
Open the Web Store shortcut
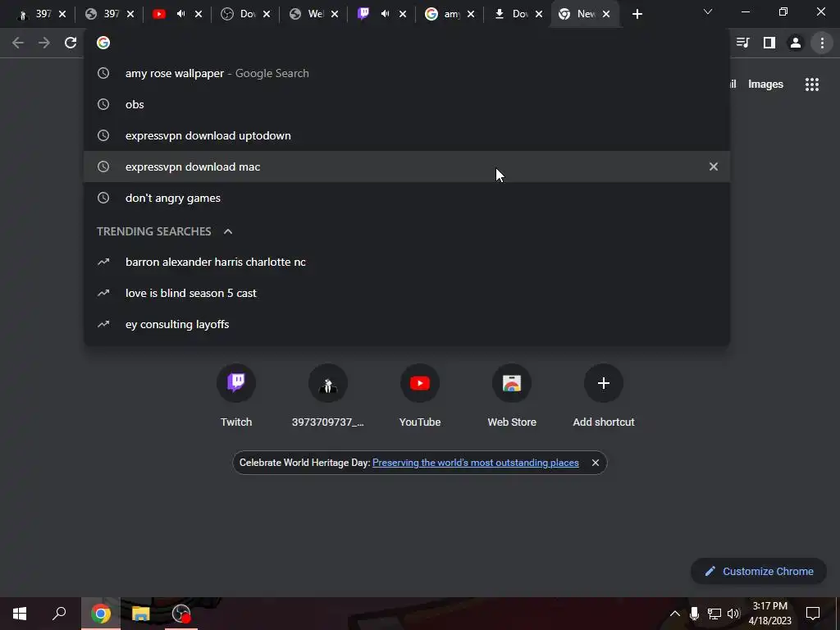tap(512, 396)
